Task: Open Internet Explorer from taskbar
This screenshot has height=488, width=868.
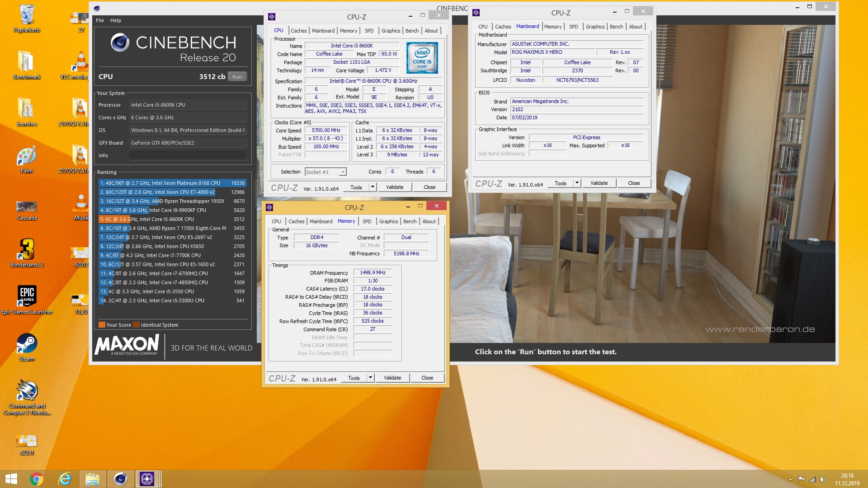Action: pyautogui.click(x=65, y=479)
